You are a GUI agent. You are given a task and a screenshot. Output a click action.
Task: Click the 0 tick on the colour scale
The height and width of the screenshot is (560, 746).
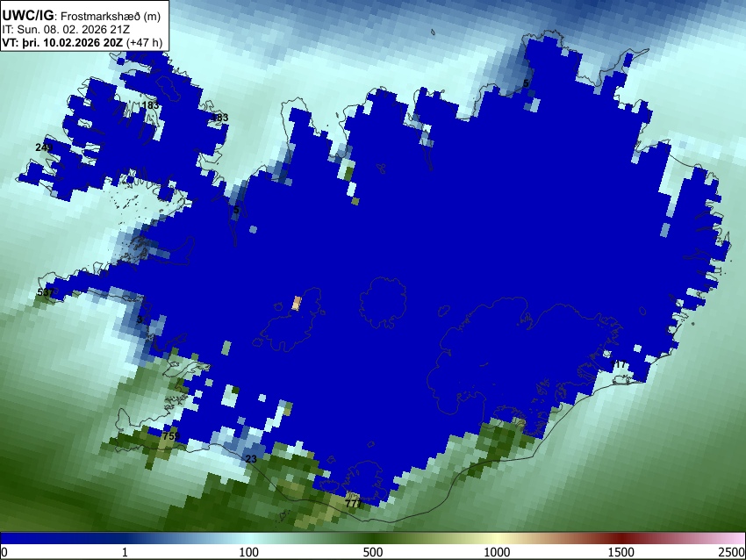4,552
